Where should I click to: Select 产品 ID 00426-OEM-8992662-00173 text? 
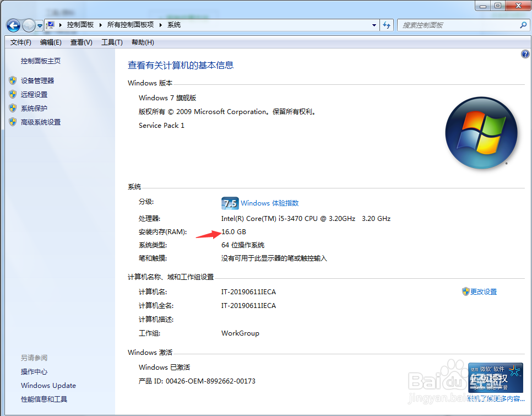197,381
